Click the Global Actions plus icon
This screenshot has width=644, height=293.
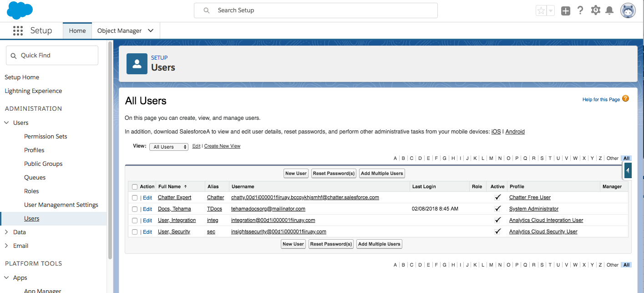coord(566,11)
